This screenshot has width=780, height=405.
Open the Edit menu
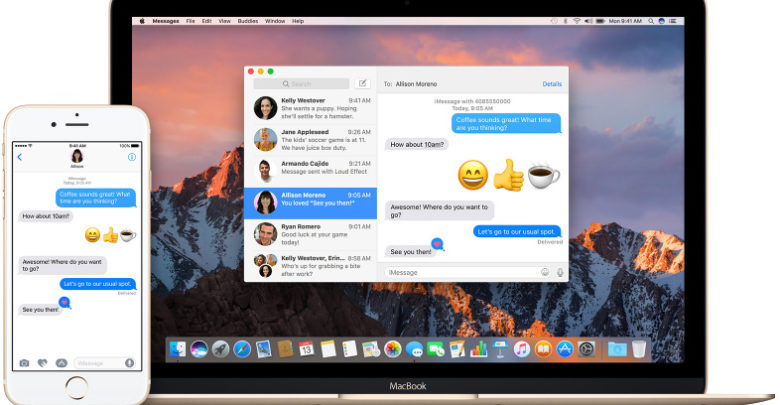click(207, 21)
